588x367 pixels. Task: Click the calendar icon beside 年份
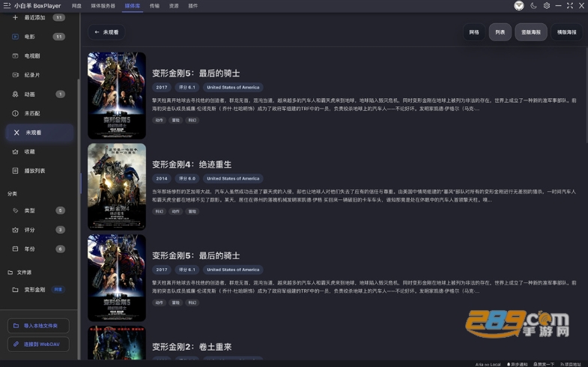[x=15, y=249]
